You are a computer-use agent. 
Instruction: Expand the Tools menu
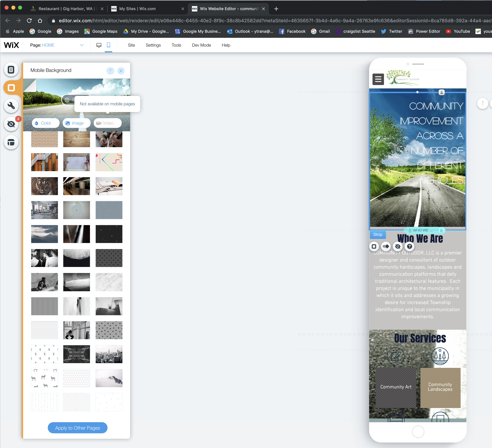(x=176, y=45)
